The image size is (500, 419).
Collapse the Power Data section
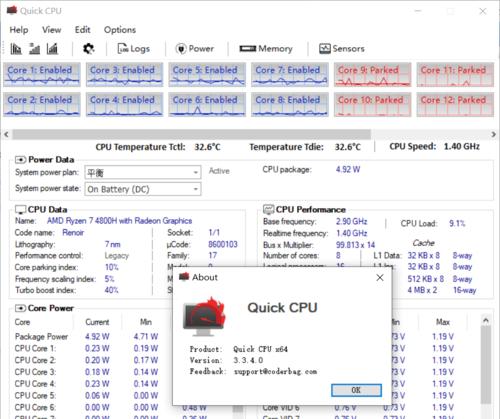click(20, 160)
